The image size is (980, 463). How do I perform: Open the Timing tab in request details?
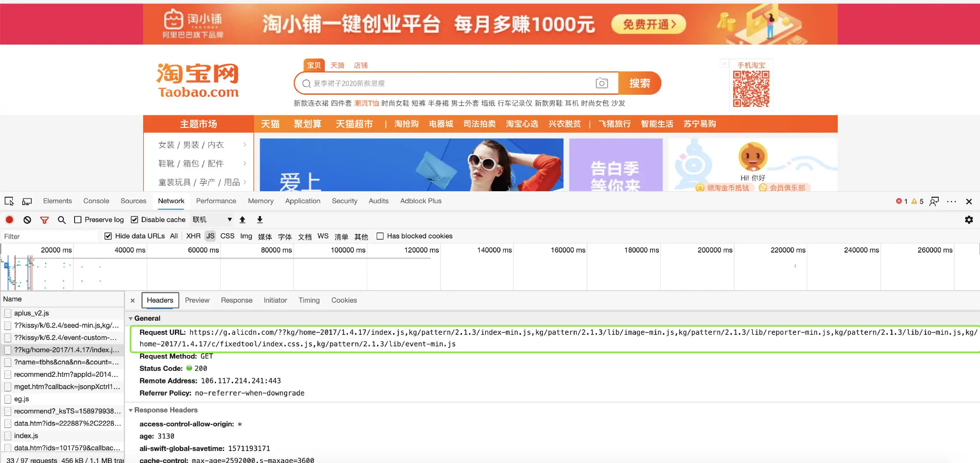309,301
